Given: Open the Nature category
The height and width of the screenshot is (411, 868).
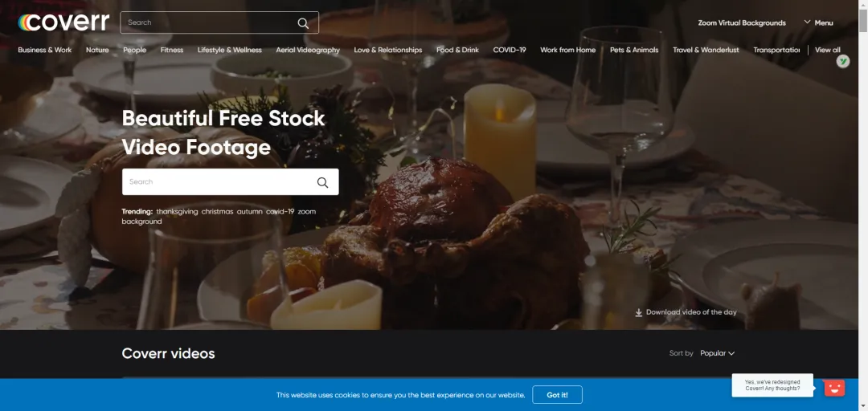Looking at the screenshot, I should click(97, 50).
